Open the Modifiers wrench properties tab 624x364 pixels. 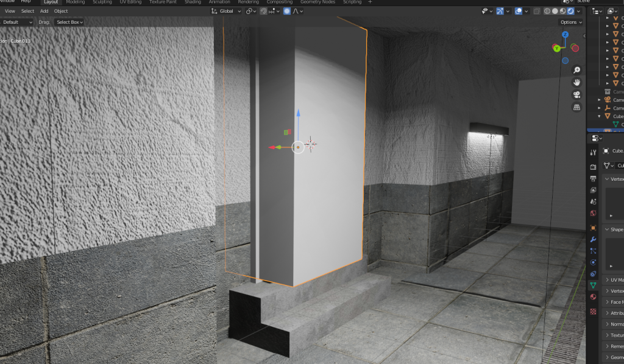(593, 239)
